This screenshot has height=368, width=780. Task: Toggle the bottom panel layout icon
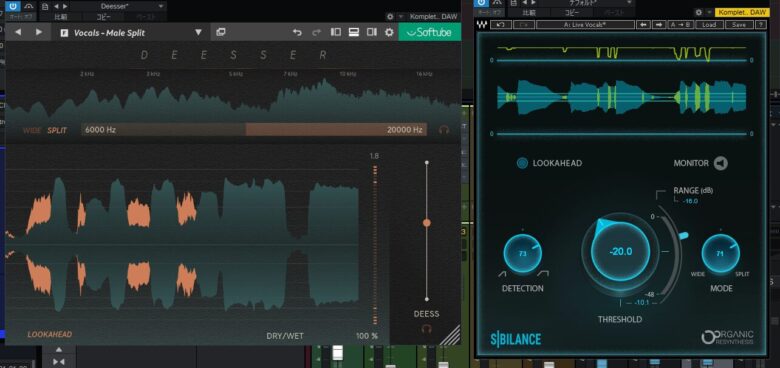[x=354, y=32]
